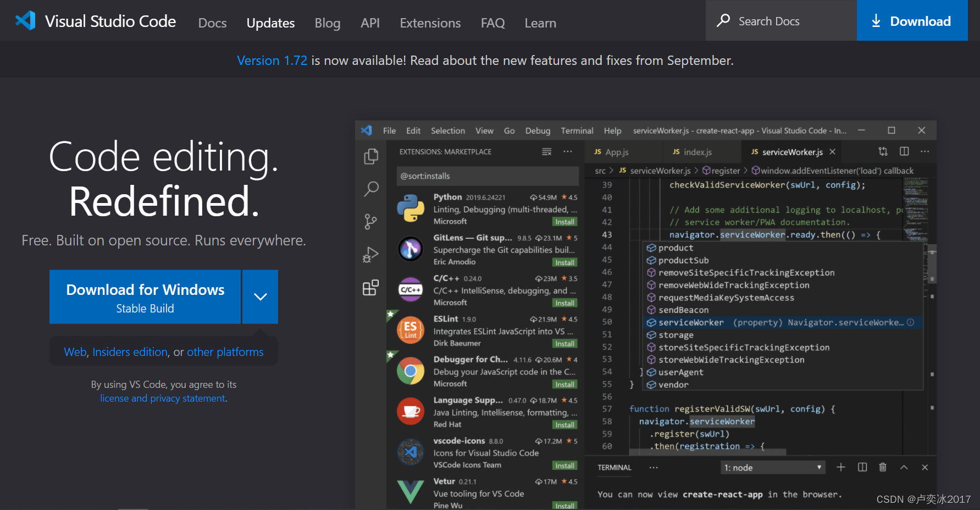Open the Terminal menu
This screenshot has width=980, height=510.
point(577,130)
